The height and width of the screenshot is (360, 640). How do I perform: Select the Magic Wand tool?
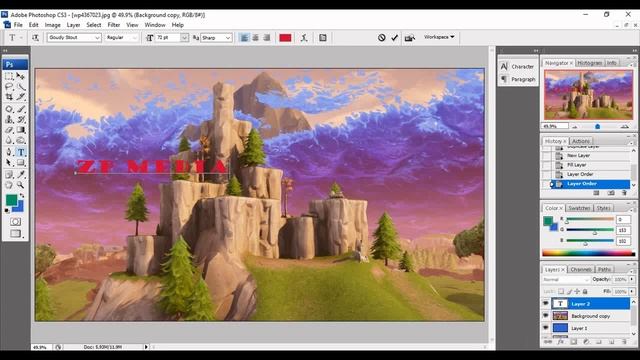tap(21, 87)
